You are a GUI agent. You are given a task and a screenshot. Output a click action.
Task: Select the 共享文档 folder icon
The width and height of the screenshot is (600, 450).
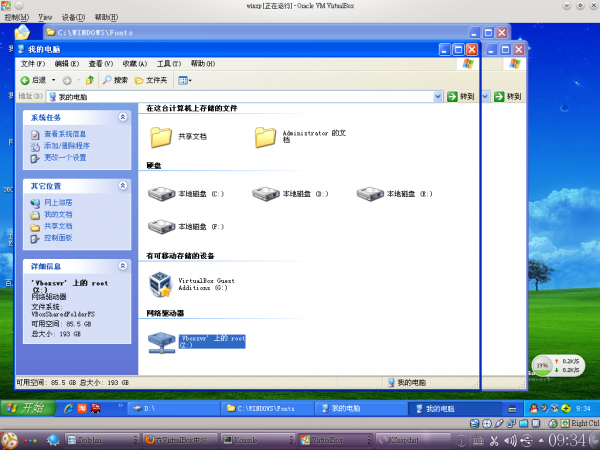[161, 137]
